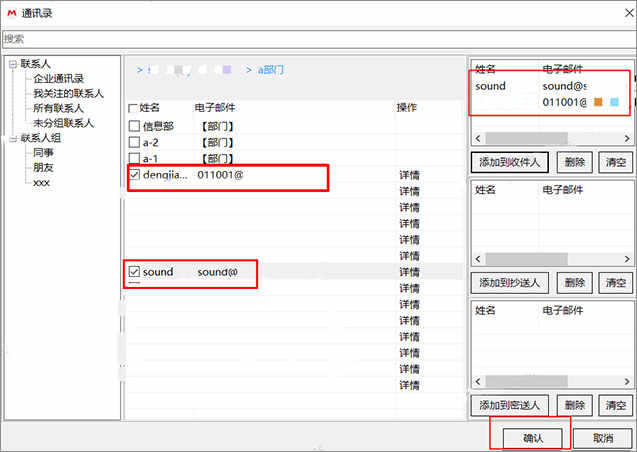Click 姓名 header in the 抄送人 list
This screenshot has width=637, height=452.
tap(485, 190)
